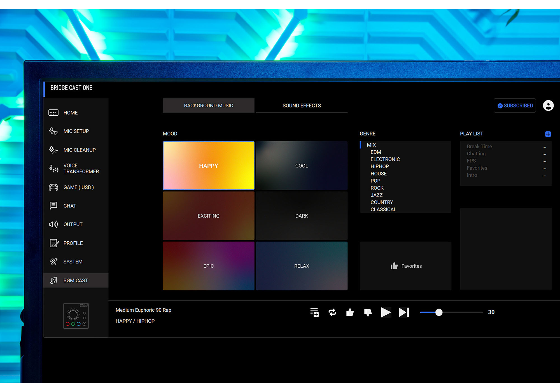Choose EDM genre

(x=376, y=152)
